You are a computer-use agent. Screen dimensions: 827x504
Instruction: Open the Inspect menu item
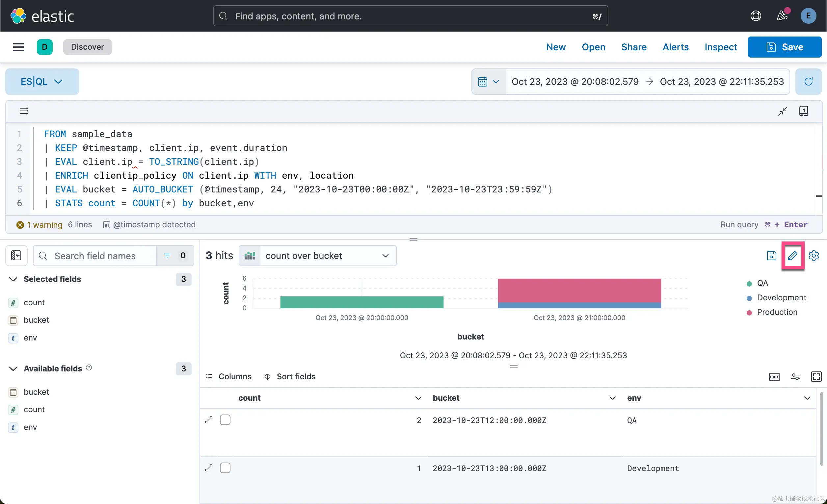[721, 47]
